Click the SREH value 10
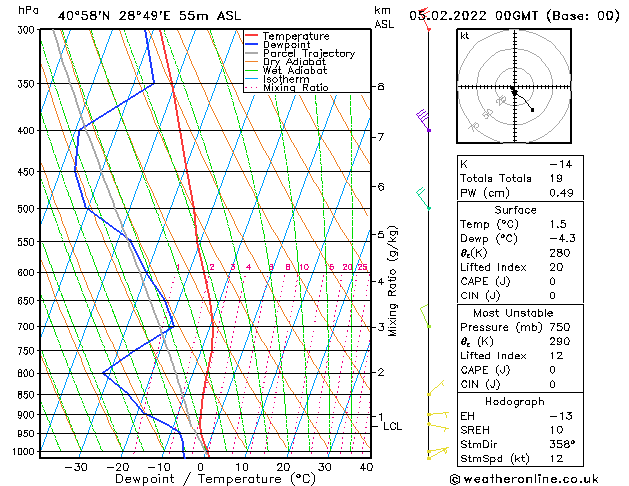629x486 pixels. [556, 430]
